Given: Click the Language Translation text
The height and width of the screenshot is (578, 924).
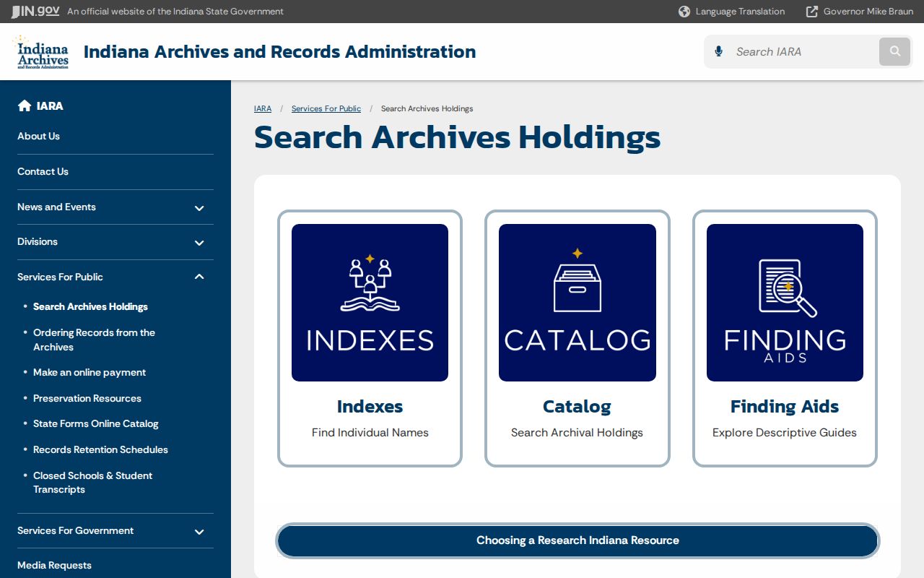Looking at the screenshot, I should [740, 12].
